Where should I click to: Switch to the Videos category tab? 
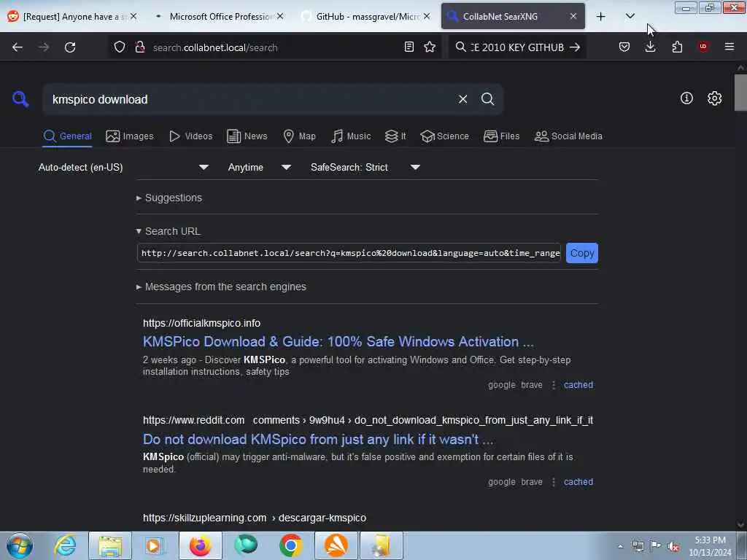coord(190,136)
